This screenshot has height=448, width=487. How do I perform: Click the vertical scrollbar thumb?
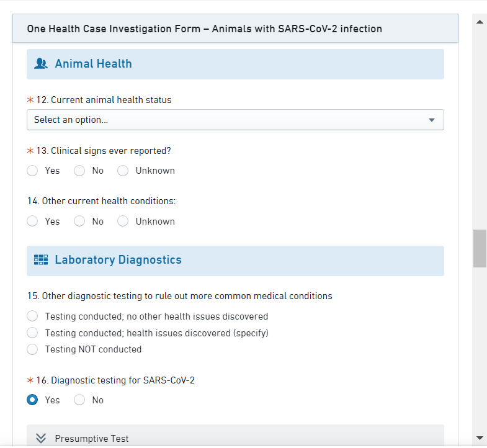[x=480, y=248]
